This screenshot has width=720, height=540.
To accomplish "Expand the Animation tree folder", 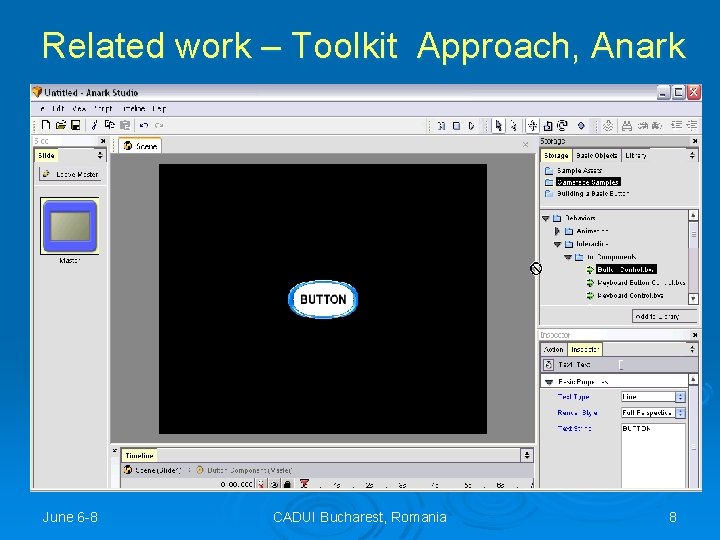I will [x=557, y=231].
